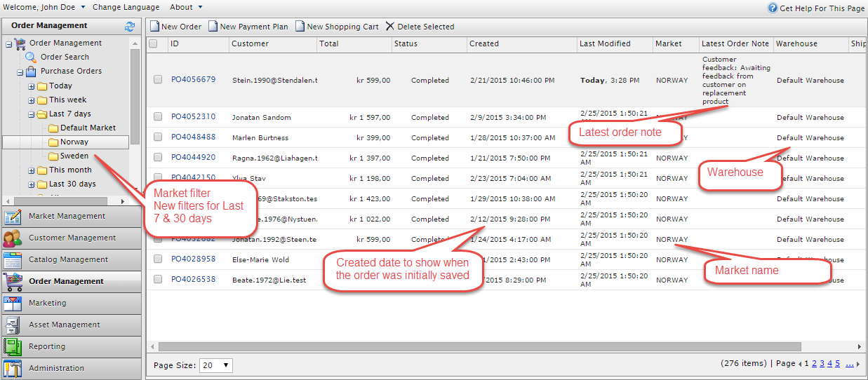This screenshot has height=380, width=868.
Task: Open the Change Language menu
Action: tap(126, 7)
